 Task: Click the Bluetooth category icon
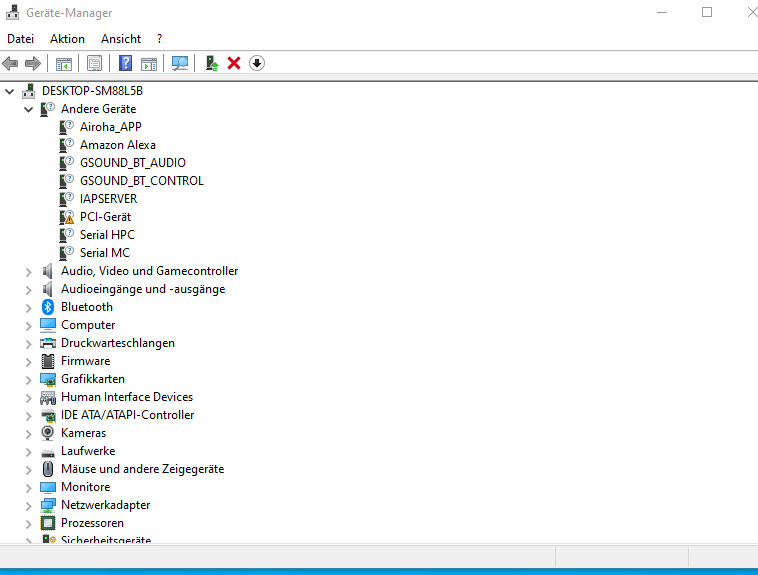coord(47,307)
